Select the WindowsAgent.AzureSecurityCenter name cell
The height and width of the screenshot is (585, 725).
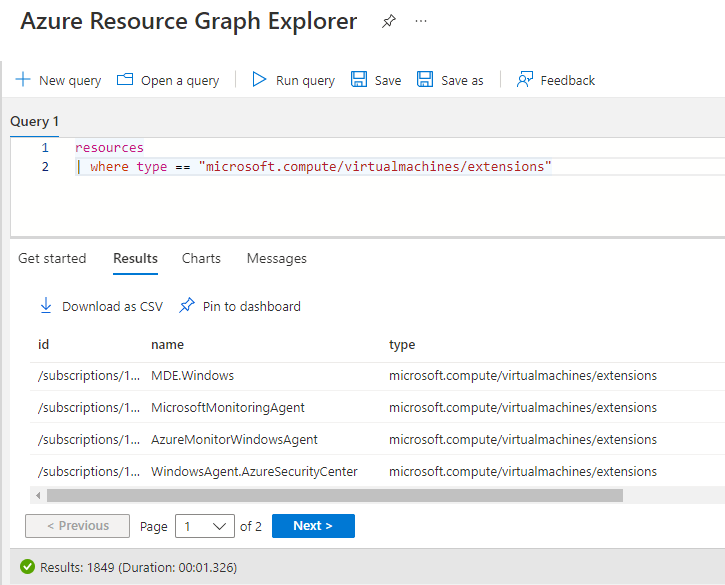tap(254, 471)
